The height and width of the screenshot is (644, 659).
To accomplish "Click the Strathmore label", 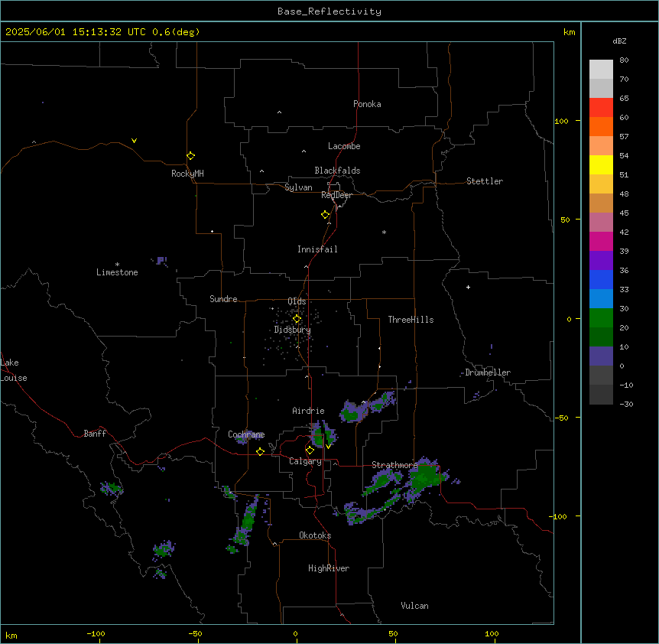I will pos(394,465).
